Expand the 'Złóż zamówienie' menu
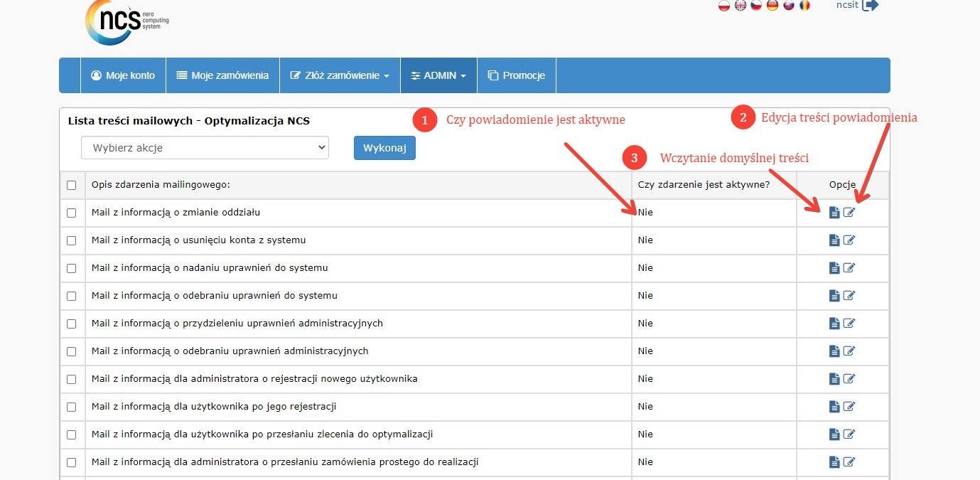This screenshot has height=480, width=980. point(340,75)
